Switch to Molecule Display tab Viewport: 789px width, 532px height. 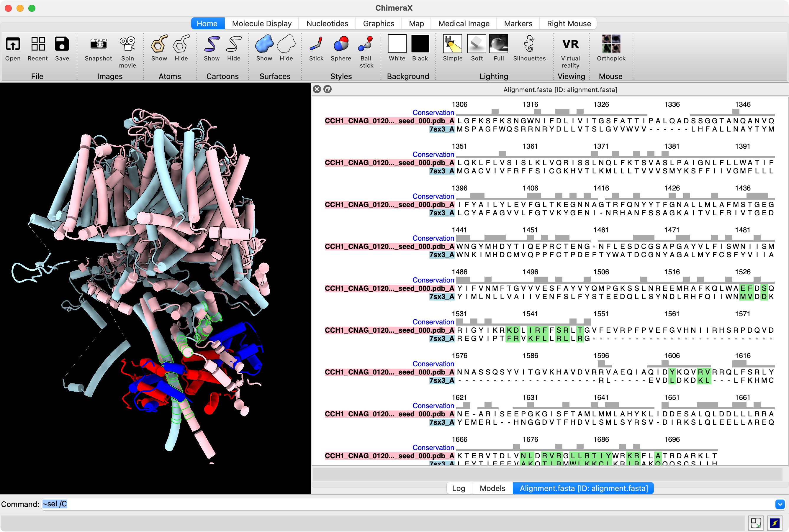(x=261, y=23)
